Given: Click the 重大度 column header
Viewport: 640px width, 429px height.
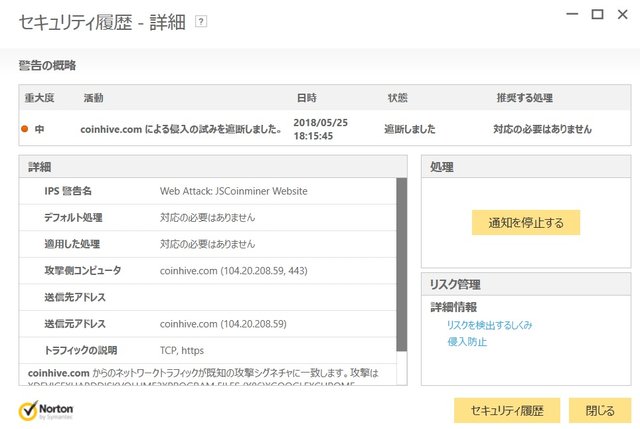Looking at the screenshot, I should click(x=39, y=98).
